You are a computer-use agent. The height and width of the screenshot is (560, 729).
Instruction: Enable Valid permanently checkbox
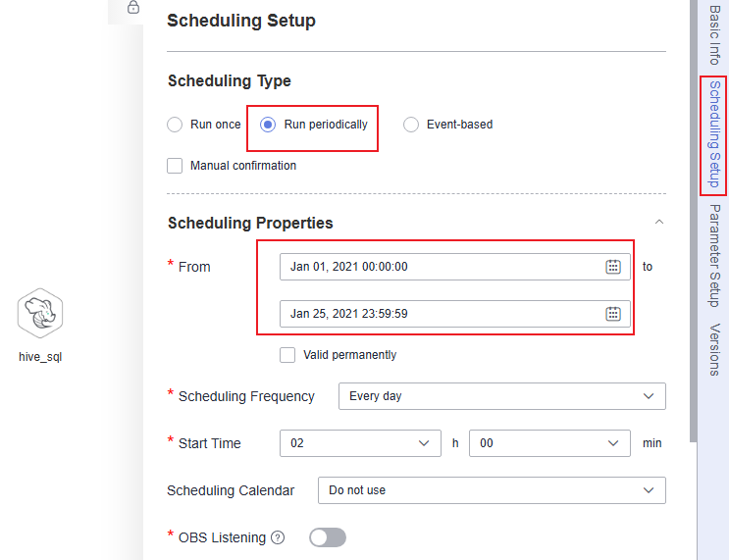(x=287, y=355)
